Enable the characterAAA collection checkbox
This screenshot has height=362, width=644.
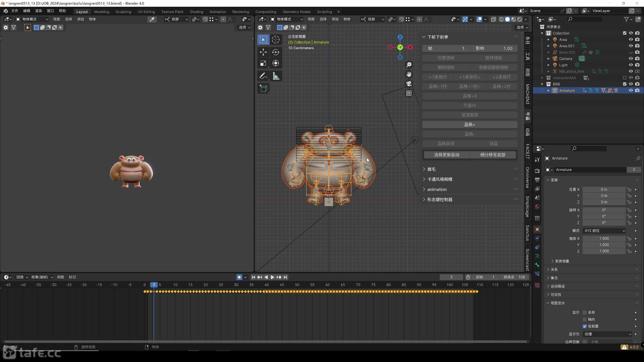tap(625, 78)
